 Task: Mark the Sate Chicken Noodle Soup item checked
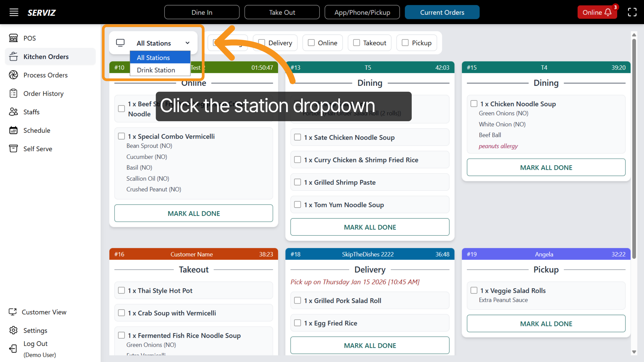(x=297, y=137)
